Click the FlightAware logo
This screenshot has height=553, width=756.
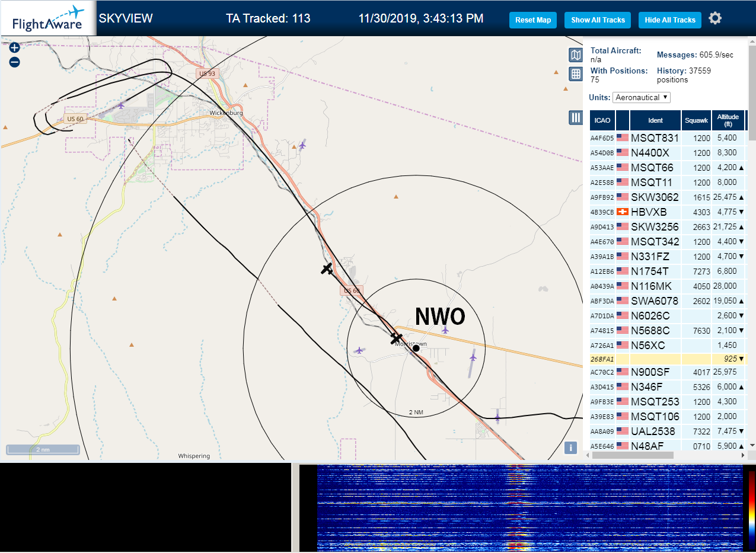point(47,18)
